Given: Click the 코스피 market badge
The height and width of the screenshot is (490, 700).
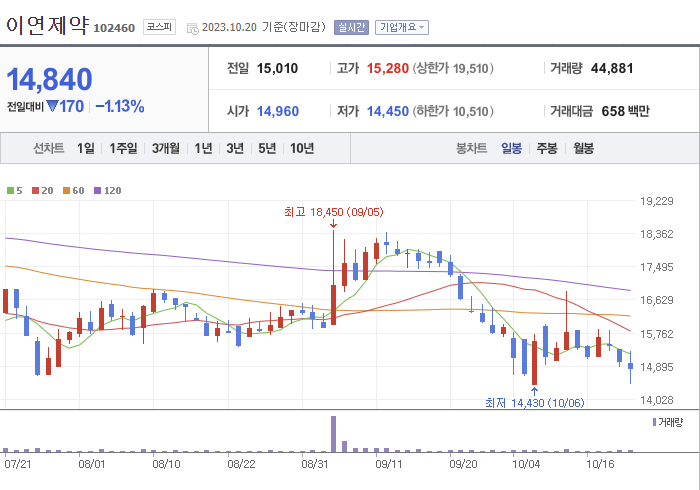Looking at the screenshot, I should click(159, 27).
